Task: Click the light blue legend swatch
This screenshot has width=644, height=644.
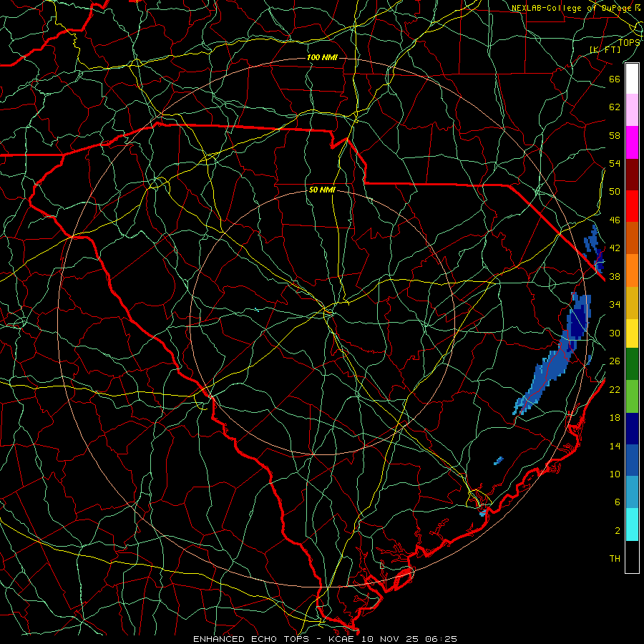Action: click(x=632, y=492)
